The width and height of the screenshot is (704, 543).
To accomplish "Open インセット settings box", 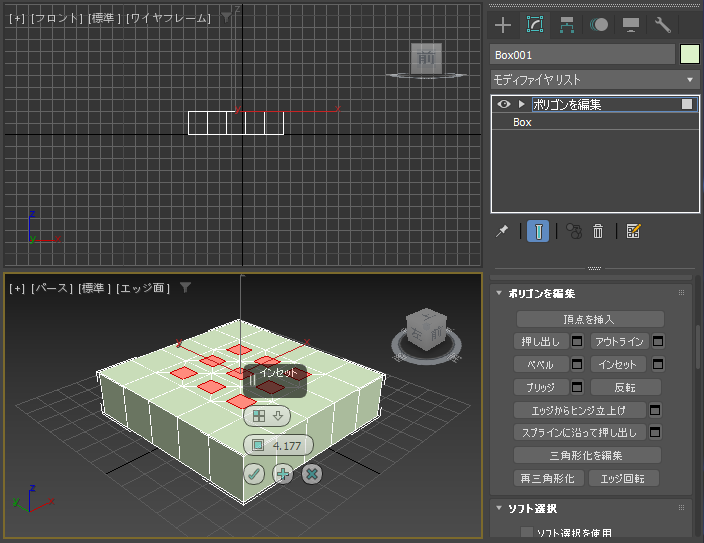I will pyautogui.click(x=658, y=364).
